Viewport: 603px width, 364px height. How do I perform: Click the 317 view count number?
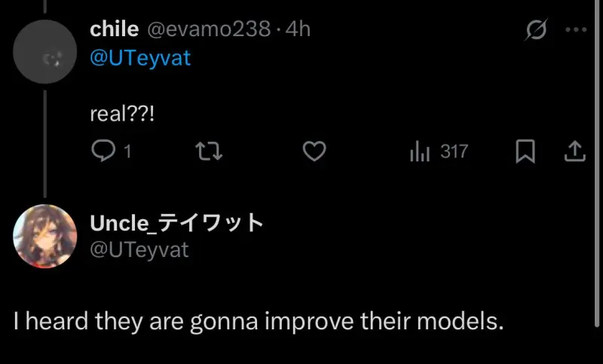coord(454,152)
